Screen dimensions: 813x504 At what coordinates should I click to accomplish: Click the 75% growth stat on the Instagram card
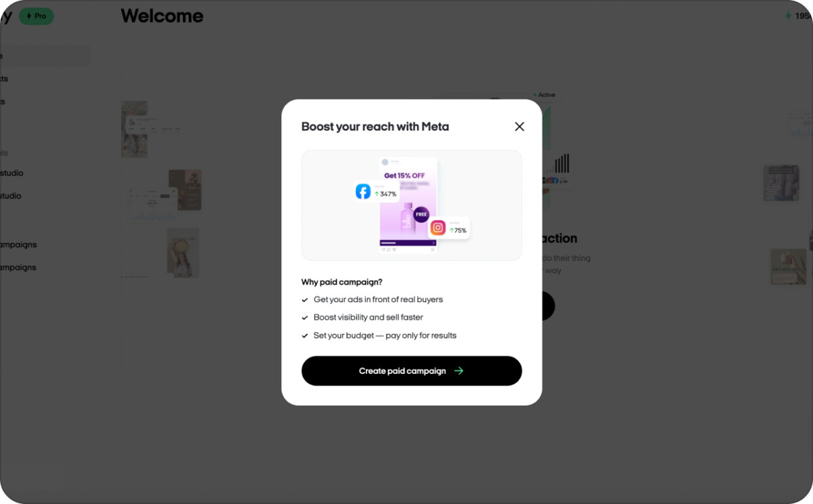pyautogui.click(x=458, y=230)
